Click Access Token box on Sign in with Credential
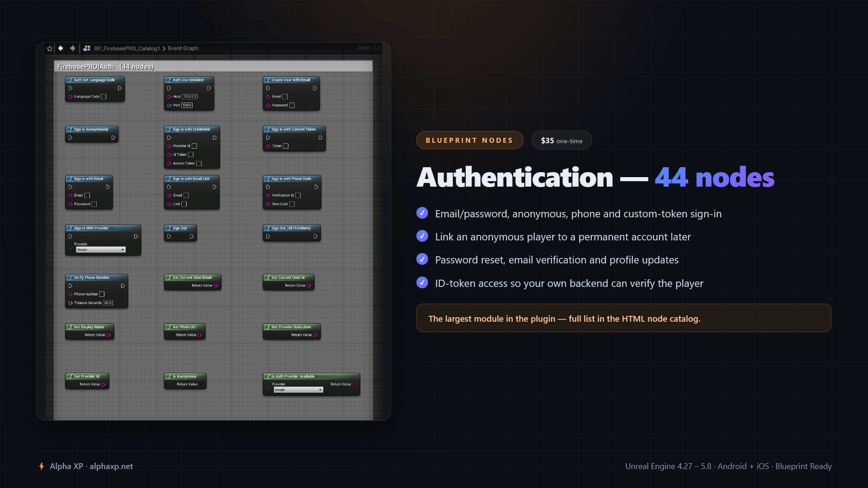Screen dimensions: 868x488 coord(199,164)
